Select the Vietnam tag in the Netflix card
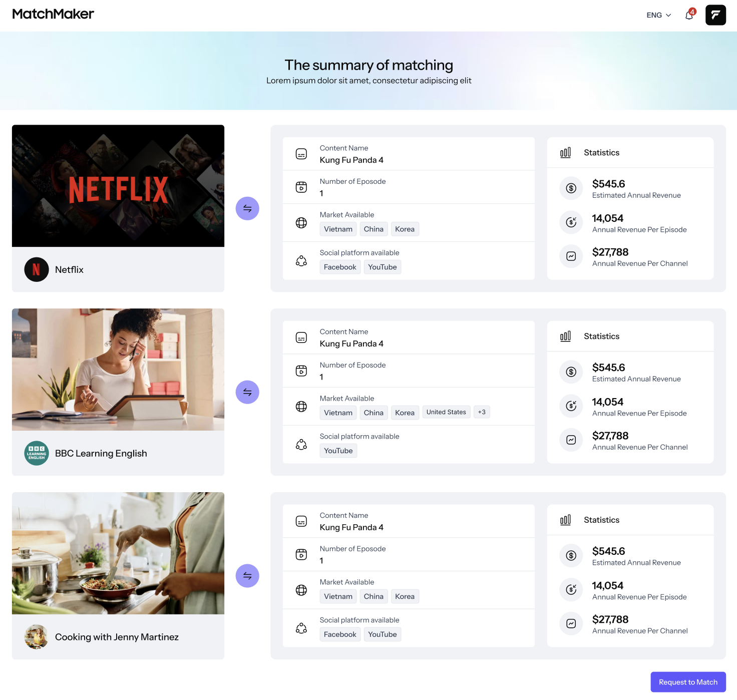737x700 pixels. pyautogui.click(x=338, y=229)
